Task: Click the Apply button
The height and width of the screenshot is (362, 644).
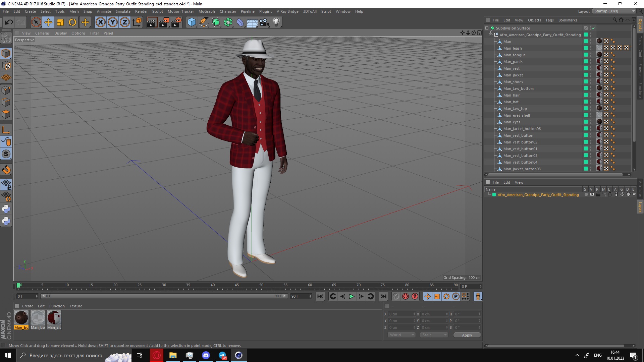Action: click(x=467, y=335)
